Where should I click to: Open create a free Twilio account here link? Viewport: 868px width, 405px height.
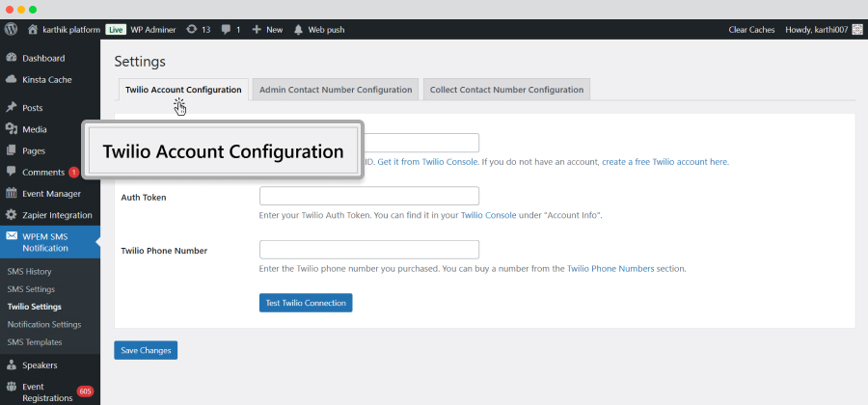click(x=665, y=162)
